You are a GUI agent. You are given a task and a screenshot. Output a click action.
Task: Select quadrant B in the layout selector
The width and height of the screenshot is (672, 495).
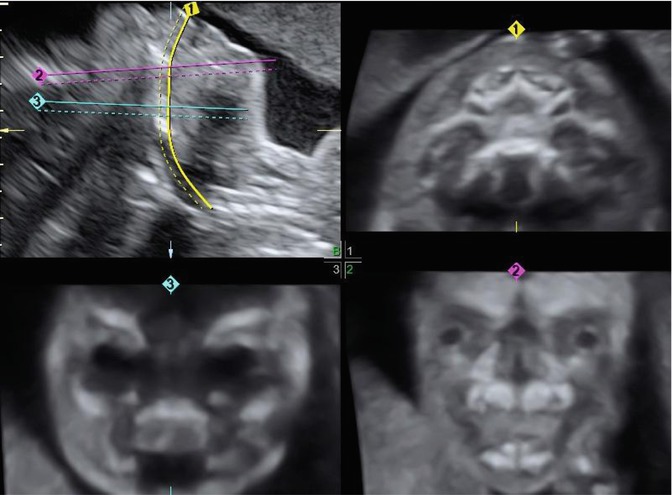point(337,252)
